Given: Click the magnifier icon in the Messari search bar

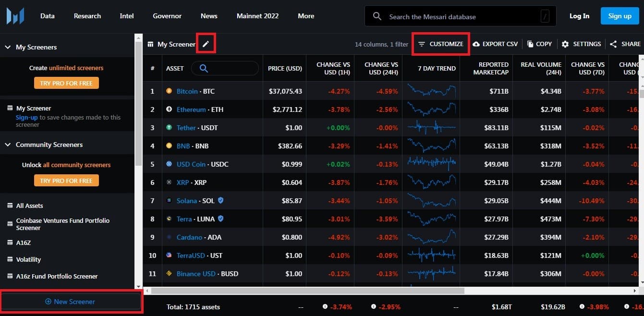Looking at the screenshot, I should click(x=377, y=16).
